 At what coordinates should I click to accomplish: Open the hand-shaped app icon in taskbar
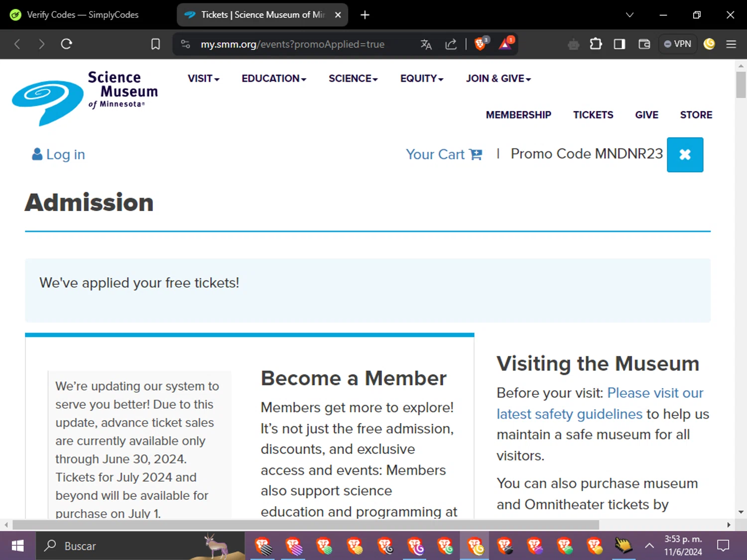pyautogui.click(x=623, y=546)
